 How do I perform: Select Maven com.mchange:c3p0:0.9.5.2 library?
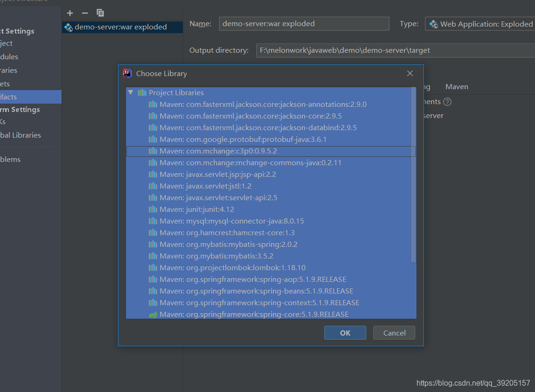(x=271, y=151)
